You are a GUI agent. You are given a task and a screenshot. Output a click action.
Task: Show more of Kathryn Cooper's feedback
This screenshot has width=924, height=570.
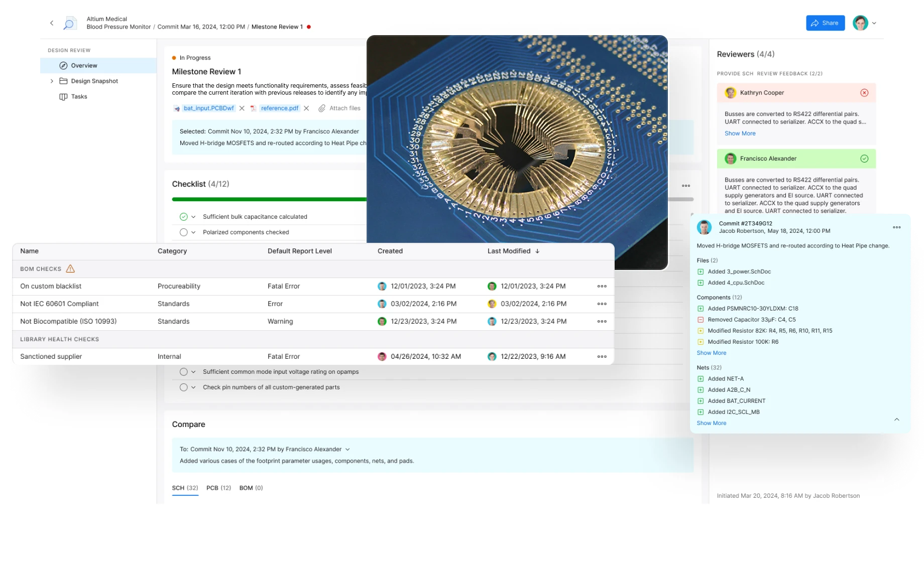tap(740, 133)
